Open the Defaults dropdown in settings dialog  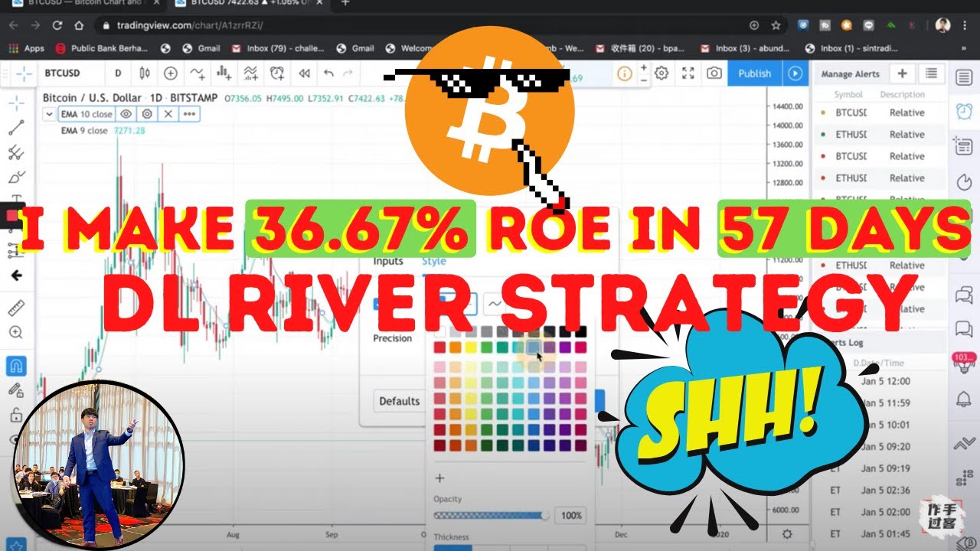pos(400,401)
